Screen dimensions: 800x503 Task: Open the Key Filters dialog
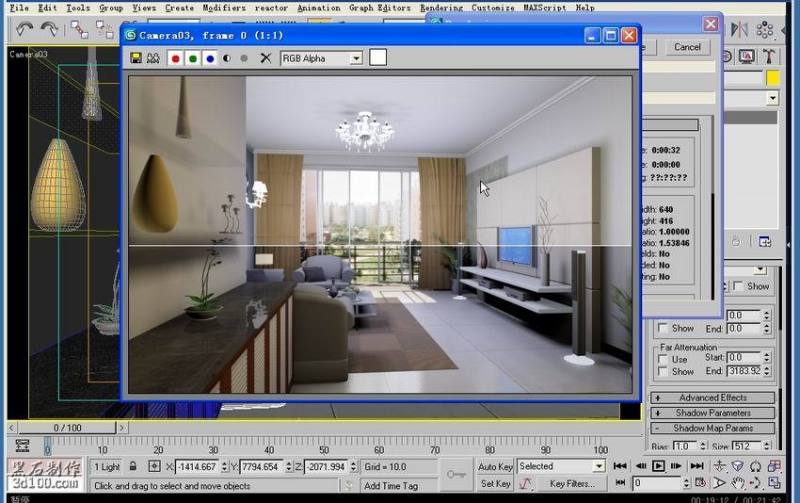point(572,483)
